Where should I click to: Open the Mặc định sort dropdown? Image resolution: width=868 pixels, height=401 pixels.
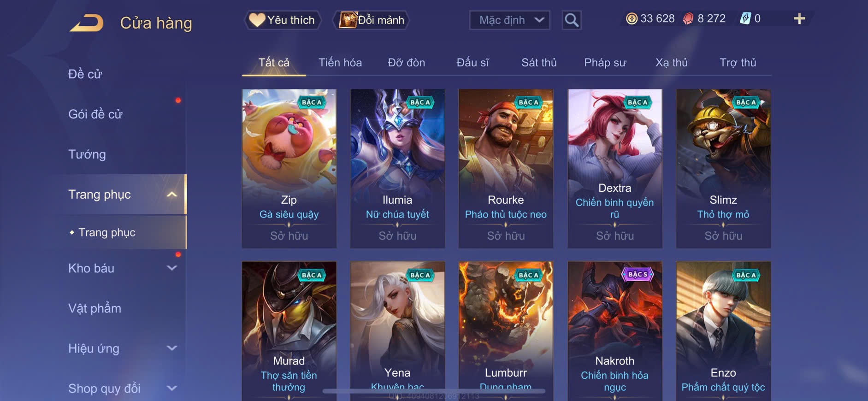coord(509,20)
